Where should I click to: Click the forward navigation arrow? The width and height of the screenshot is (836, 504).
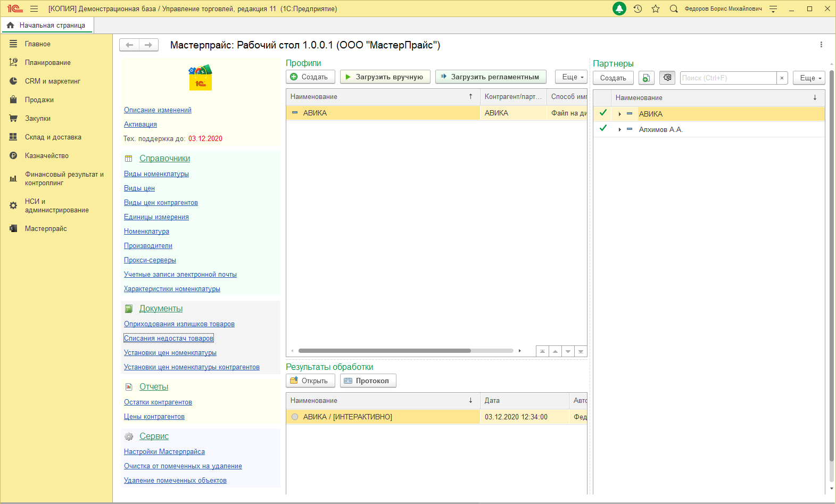point(148,45)
